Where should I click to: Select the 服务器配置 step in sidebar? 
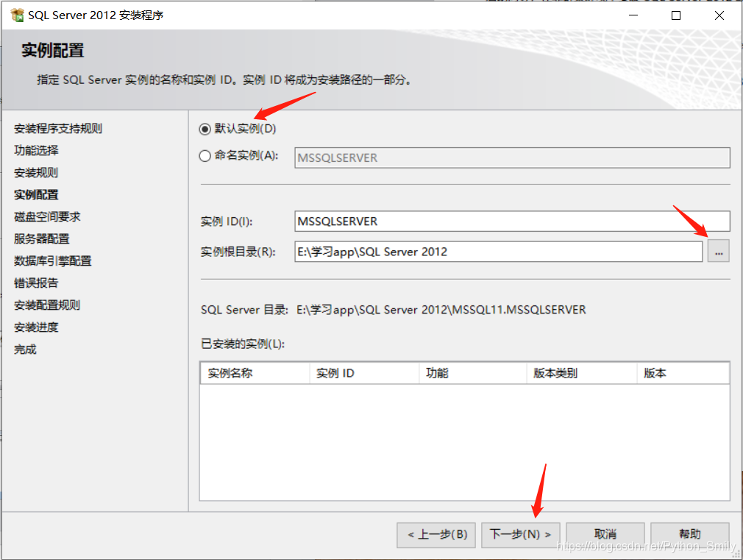tap(42, 239)
